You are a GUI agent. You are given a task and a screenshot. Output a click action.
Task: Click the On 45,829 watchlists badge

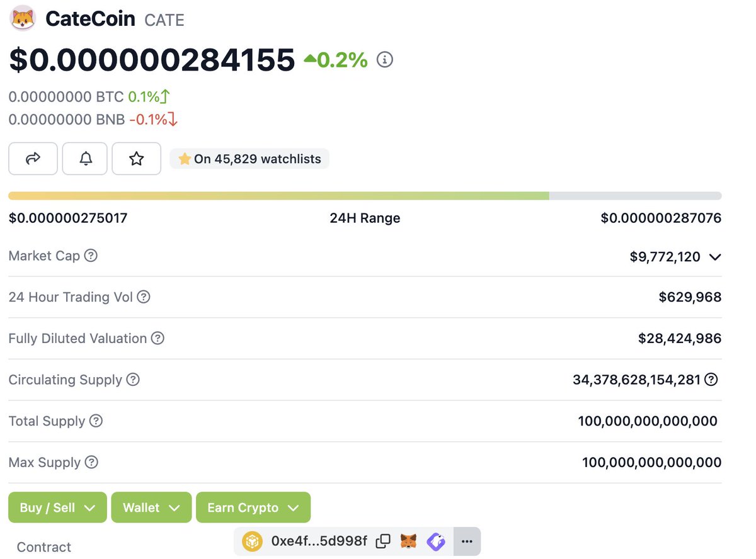[x=249, y=159]
